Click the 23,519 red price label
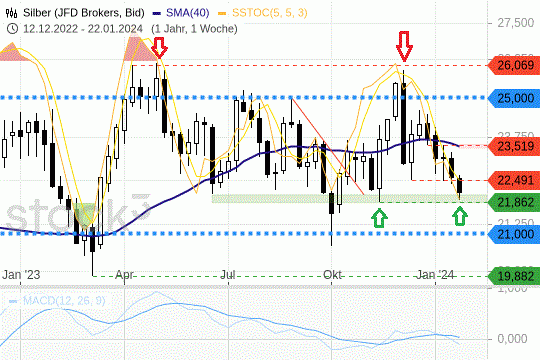Viewport: 540px width, 360px height. pos(514,146)
